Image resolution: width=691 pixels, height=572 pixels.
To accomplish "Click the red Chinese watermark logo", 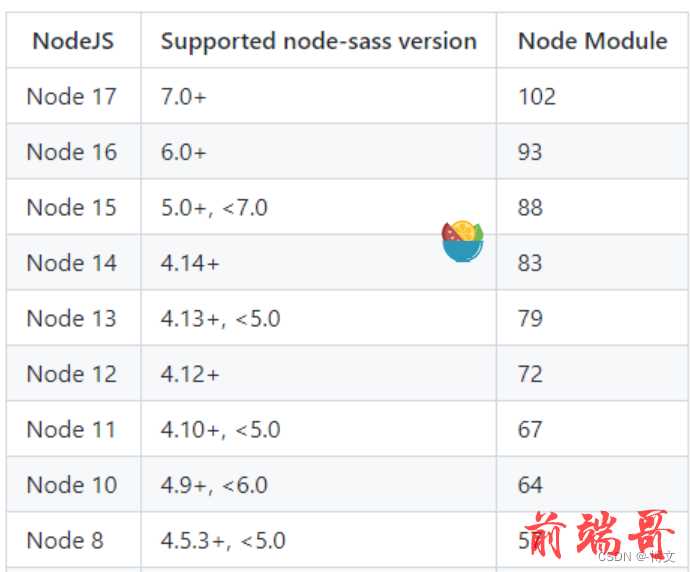I will (x=600, y=534).
